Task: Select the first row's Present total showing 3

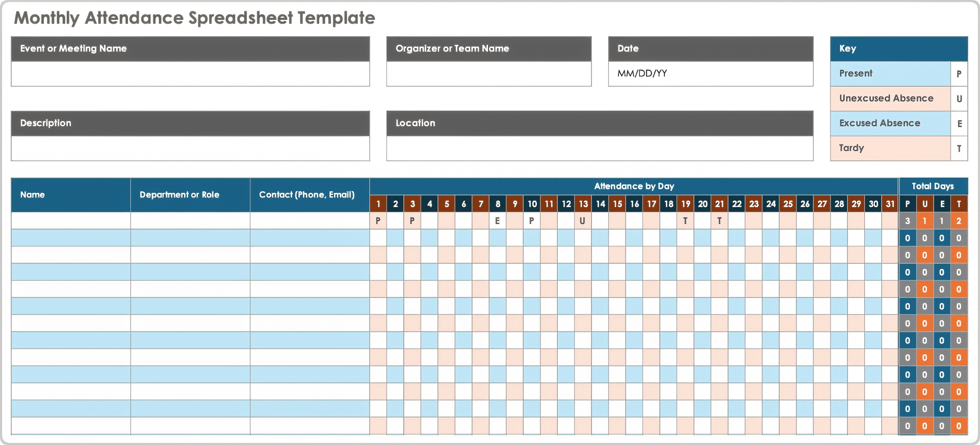Action: (908, 221)
